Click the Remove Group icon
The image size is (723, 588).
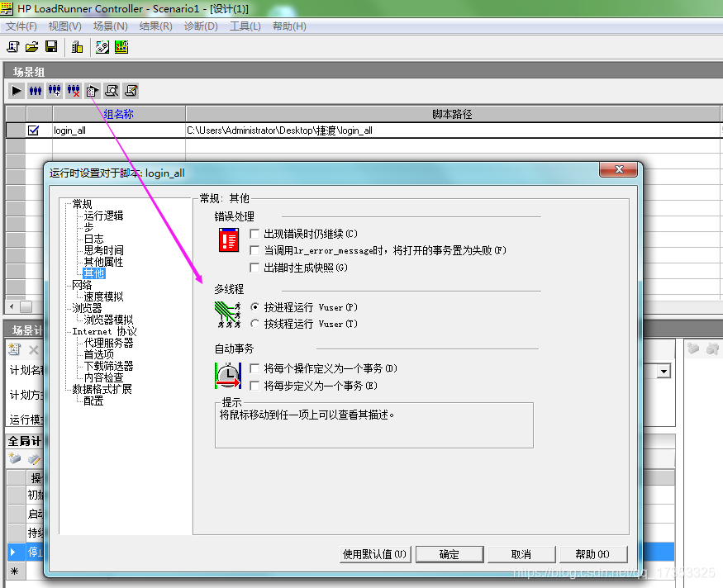coord(74,91)
